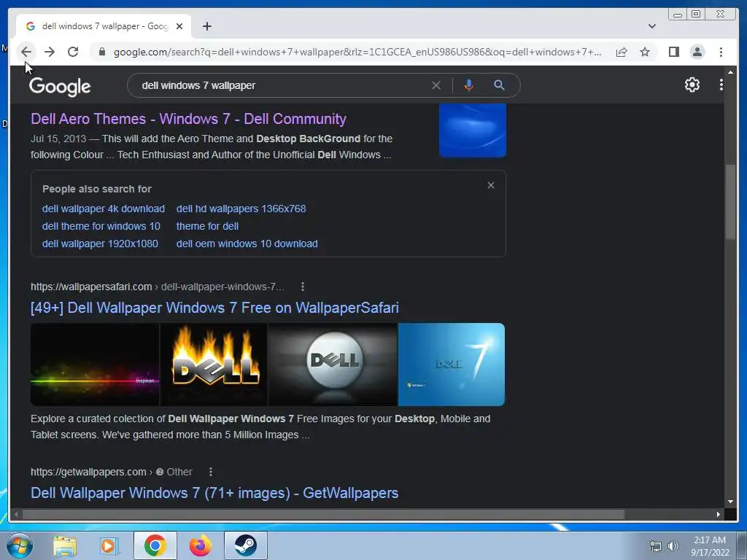Open the blue Dell Community thumbnail

tap(472, 130)
